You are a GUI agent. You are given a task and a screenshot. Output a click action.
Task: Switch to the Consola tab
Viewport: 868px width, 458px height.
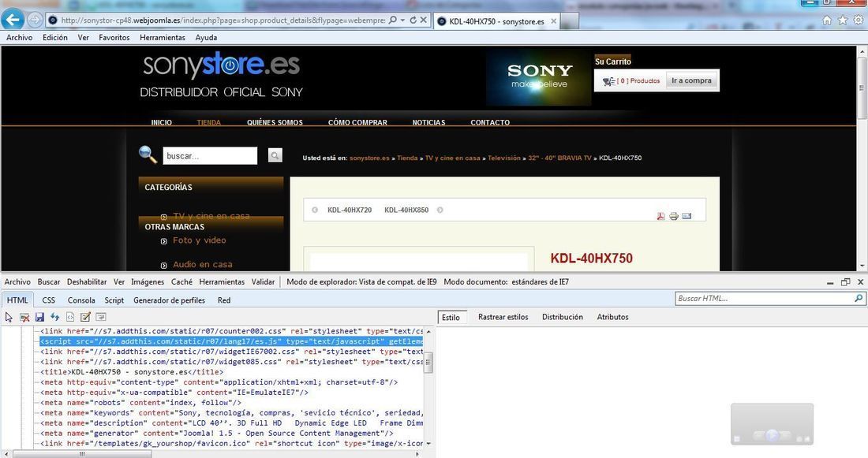tap(81, 300)
